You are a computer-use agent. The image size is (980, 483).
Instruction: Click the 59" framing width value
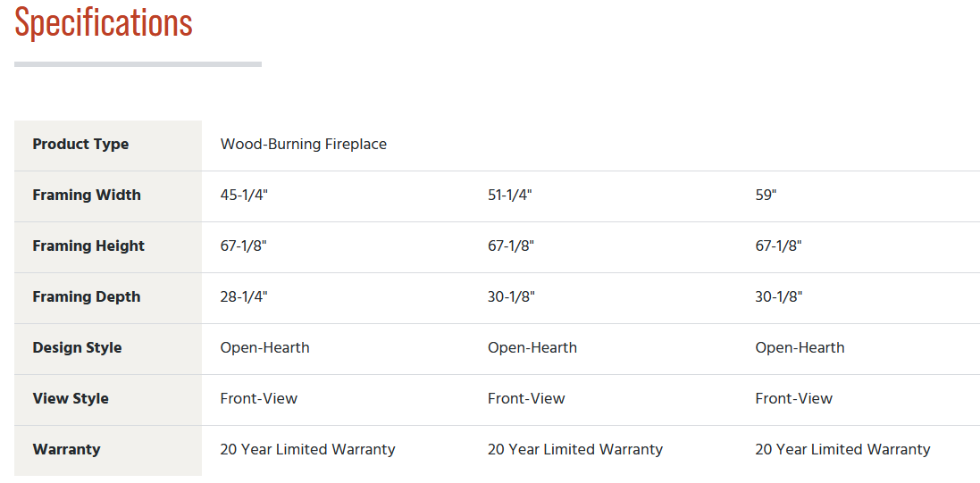(766, 195)
